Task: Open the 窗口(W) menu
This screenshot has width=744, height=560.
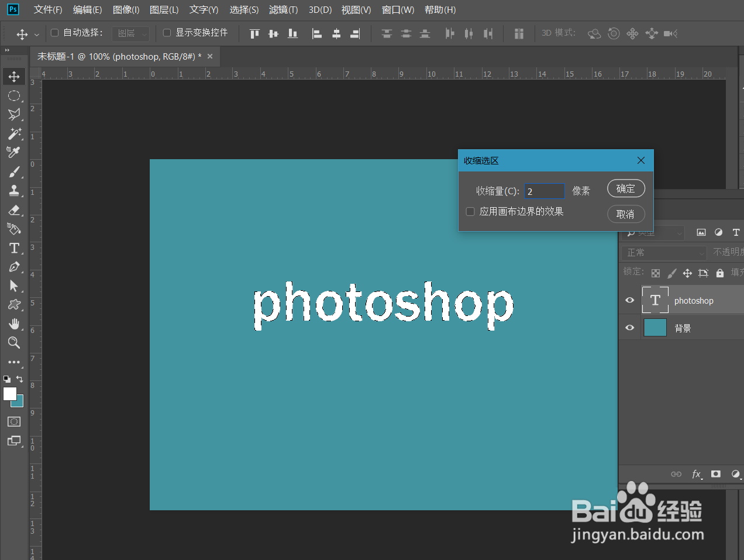Action: [398, 10]
